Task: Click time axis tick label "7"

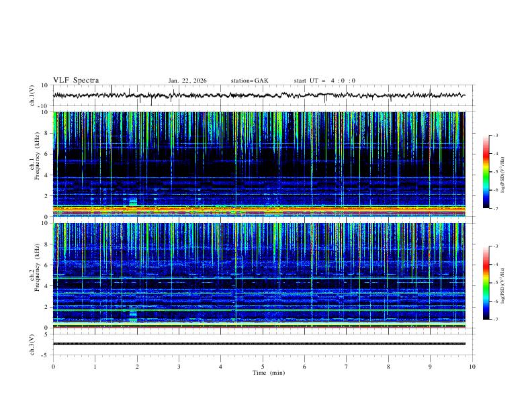Action: [347, 367]
